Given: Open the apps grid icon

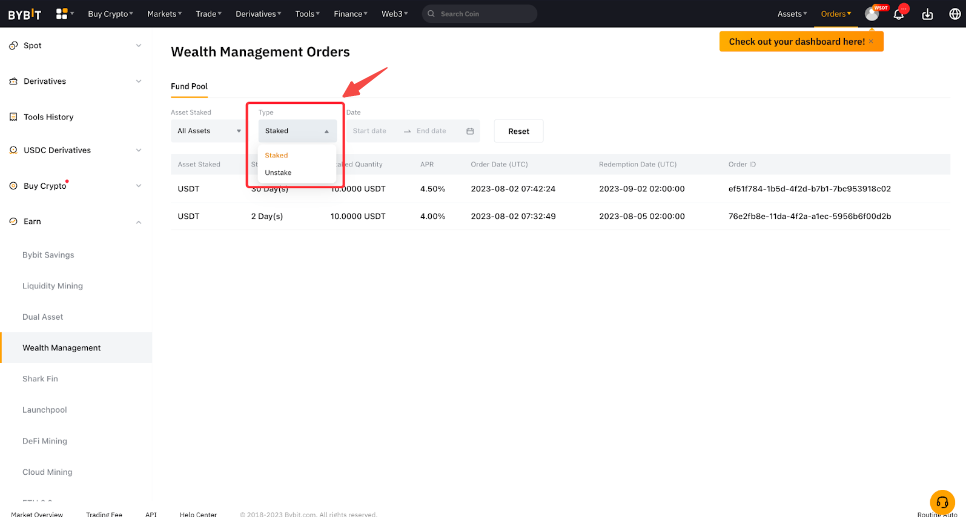Looking at the screenshot, I should 62,14.
